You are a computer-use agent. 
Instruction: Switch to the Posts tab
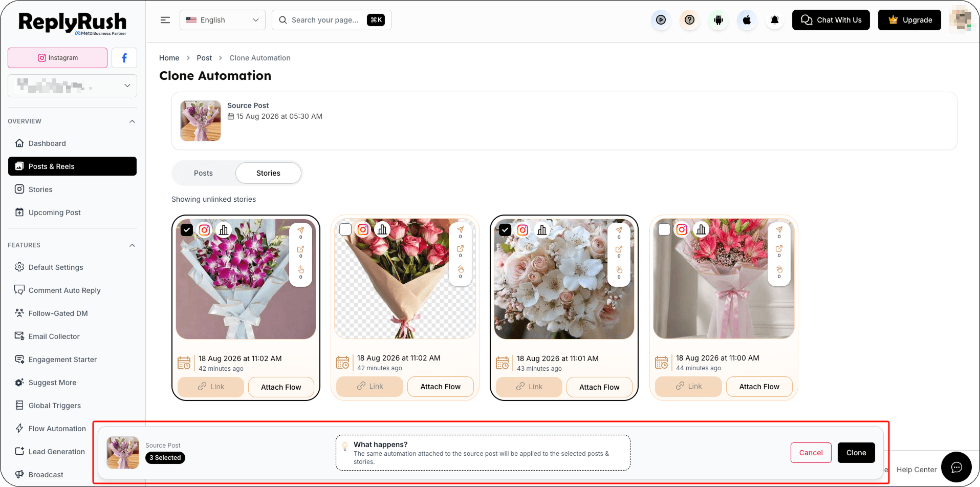(x=203, y=173)
